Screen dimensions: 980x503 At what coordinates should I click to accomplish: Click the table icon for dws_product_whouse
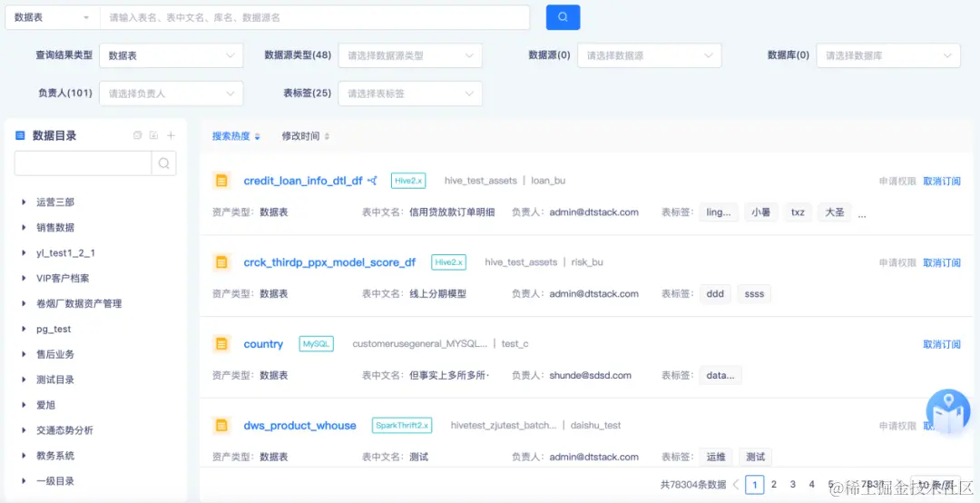pyautogui.click(x=220, y=426)
